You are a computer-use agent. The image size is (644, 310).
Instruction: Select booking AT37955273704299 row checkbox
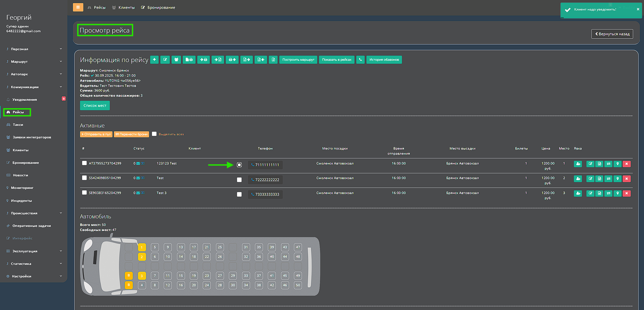click(x=84, y=163)
